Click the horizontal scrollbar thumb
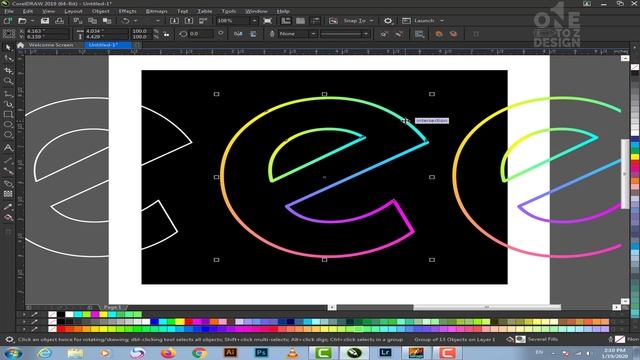 coord(487,307)
